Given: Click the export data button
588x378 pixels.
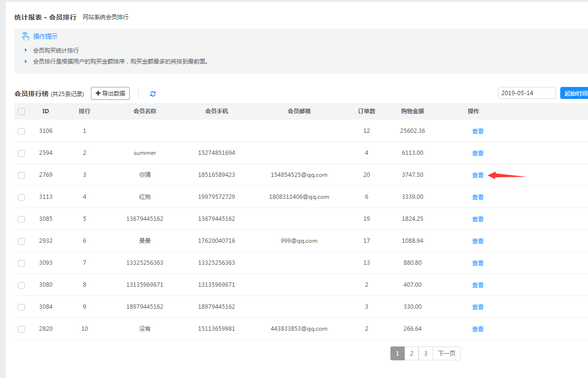Looking at the screenshot, I should click(110, 93).
